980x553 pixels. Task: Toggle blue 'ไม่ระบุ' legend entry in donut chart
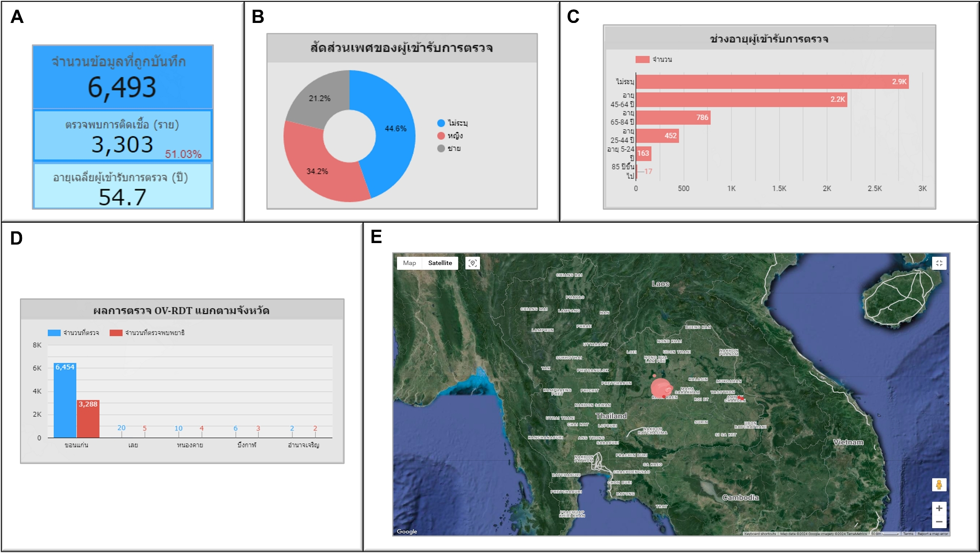pos(453,123)
